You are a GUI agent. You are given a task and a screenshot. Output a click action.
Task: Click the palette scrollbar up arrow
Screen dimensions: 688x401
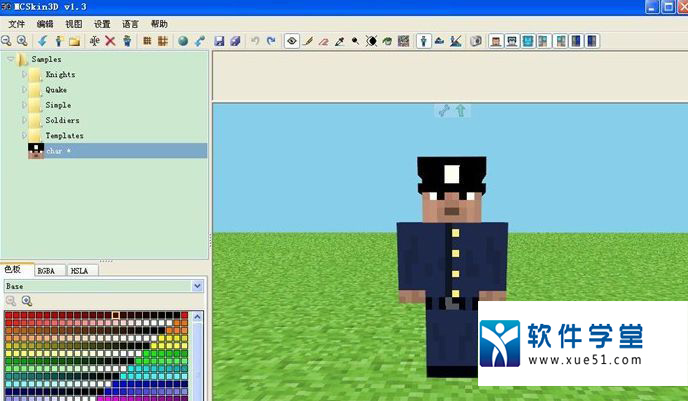pyautogui.click(x=197, y=316)
